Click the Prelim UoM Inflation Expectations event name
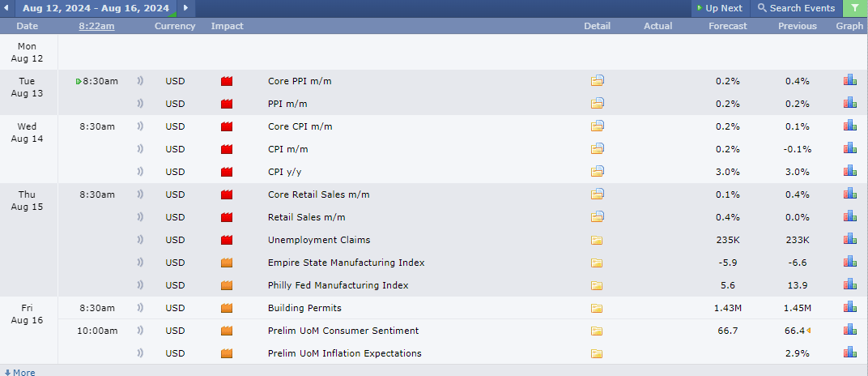 click(344, 353)
